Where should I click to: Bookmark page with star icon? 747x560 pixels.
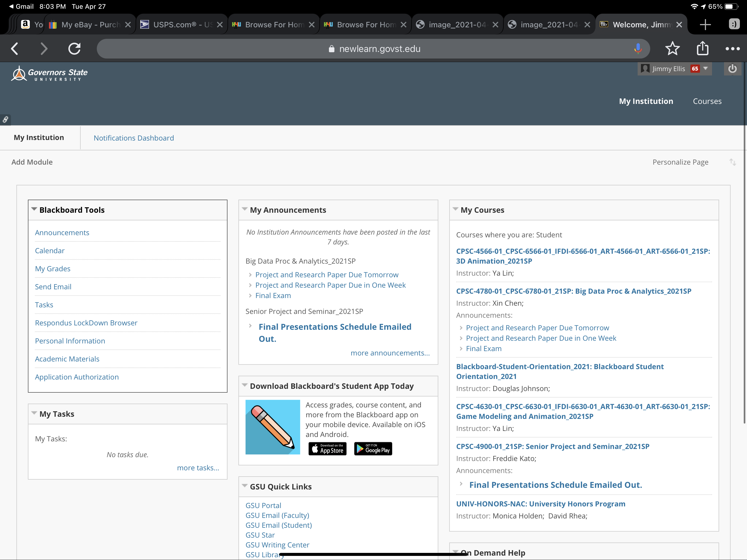[x=672, y=49]
